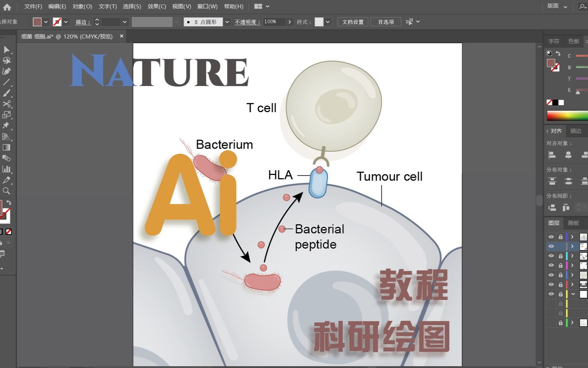This screenshot has width=588, height=368.
Task: Open the stroke weight dropdown
Action: 125,22
